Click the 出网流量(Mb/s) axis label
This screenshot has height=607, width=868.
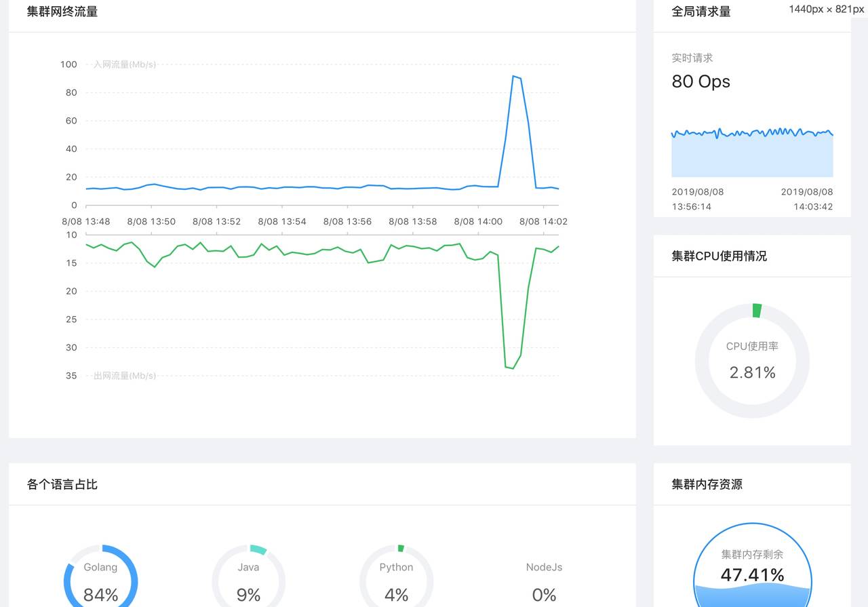click(x=125, y=376)
